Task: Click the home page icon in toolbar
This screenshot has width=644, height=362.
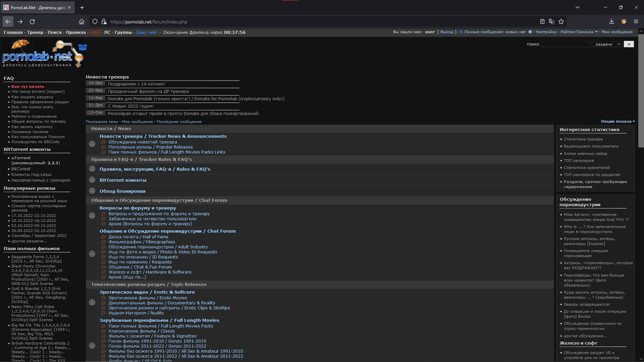Action: pyautogui.click(x=82, y=22)
